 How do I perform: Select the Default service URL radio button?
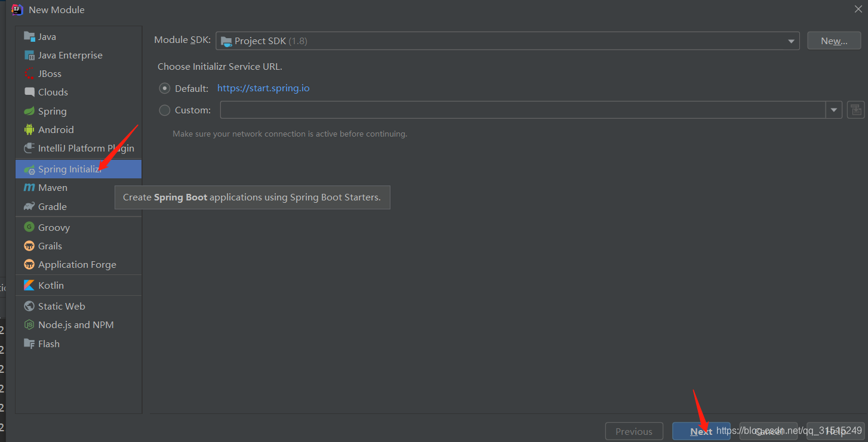(x=165, y=88)
